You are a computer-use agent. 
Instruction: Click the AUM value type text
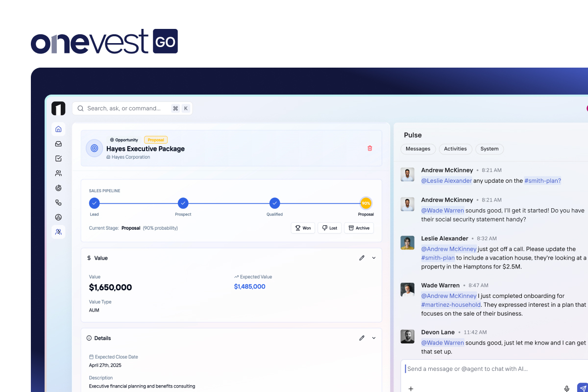[x=94, y=310]
